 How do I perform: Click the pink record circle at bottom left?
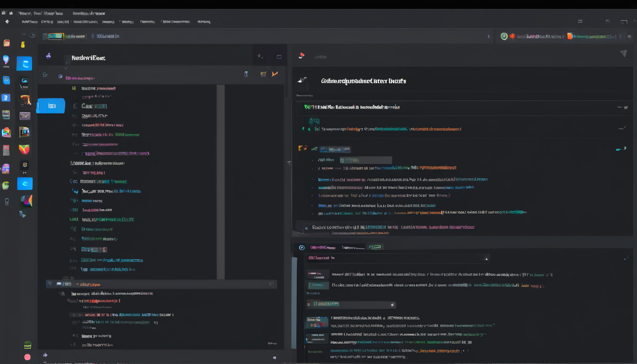tap(27, 357)
